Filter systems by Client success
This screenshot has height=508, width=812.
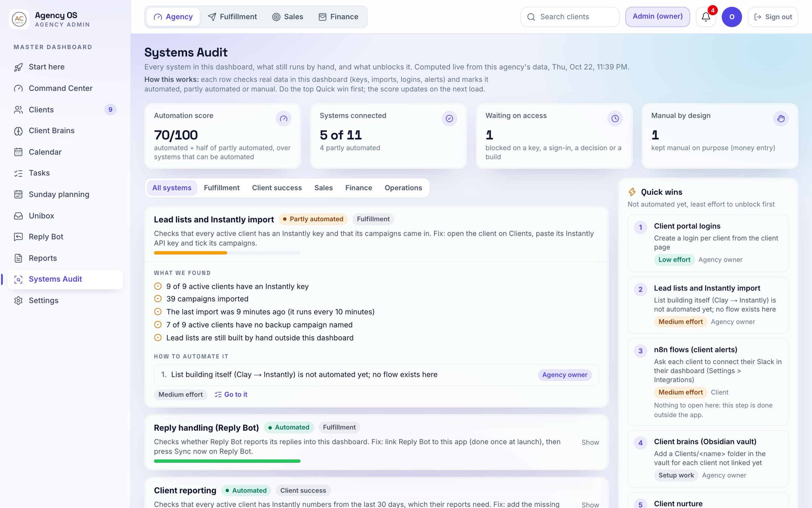click(x=277, y=188)
